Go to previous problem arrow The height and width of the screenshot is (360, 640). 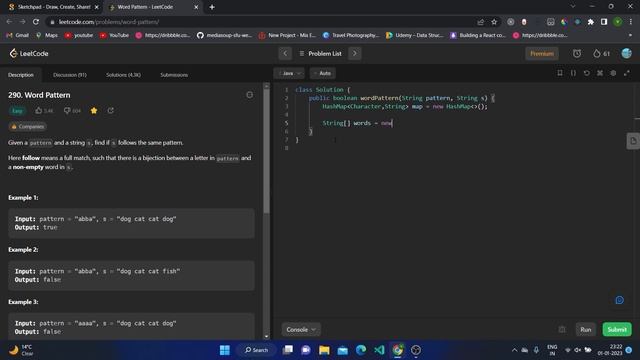point(285,53)
